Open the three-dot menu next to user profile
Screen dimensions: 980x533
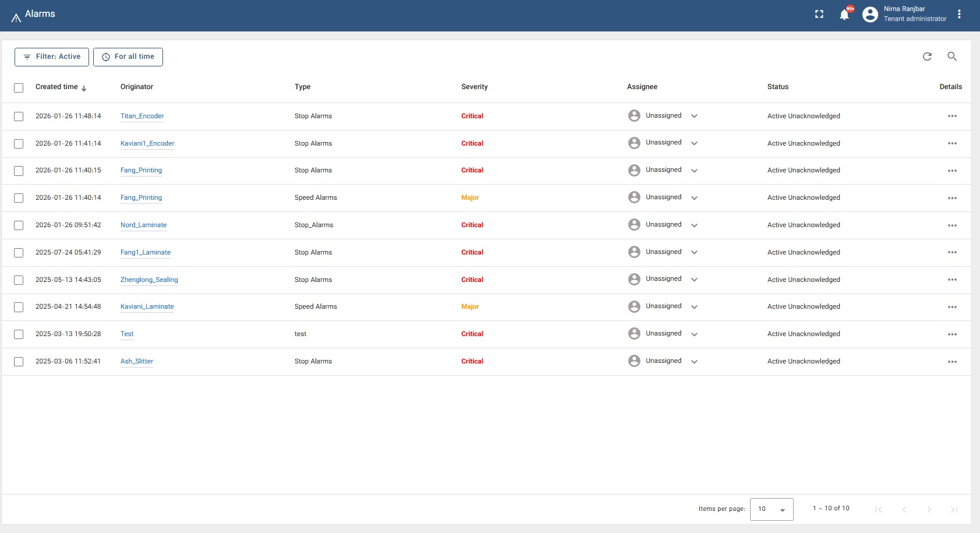[x=960, y=14]
